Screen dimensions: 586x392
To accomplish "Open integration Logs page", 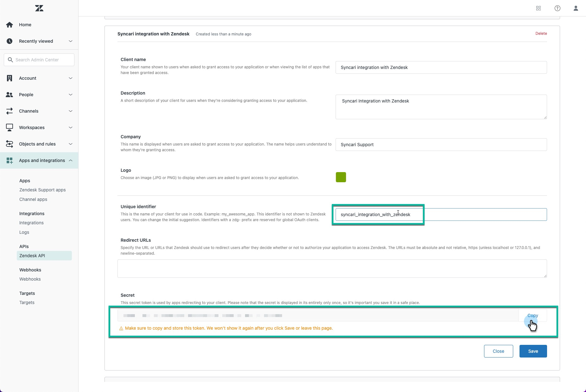I will point(24,232).
